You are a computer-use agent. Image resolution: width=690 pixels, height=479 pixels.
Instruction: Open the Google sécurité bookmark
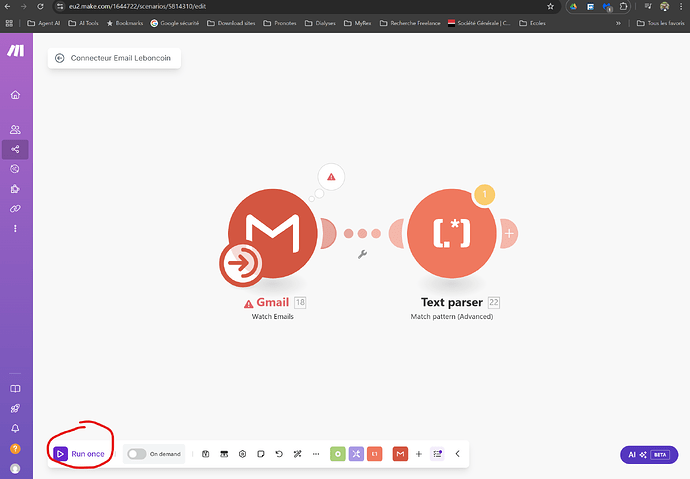point(175,23)
